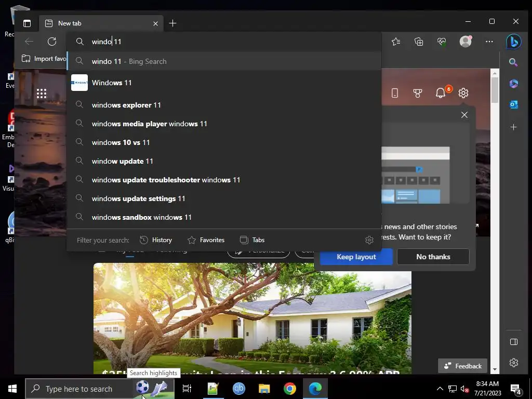Open Task View on taskbar
This screenshot has height=399, width=532.
coord(187,389)
